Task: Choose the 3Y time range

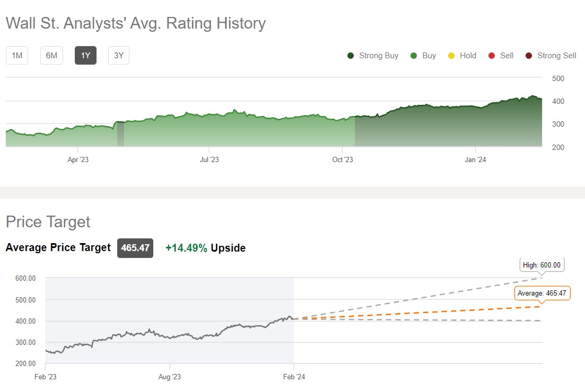Action: coord(119,56)
